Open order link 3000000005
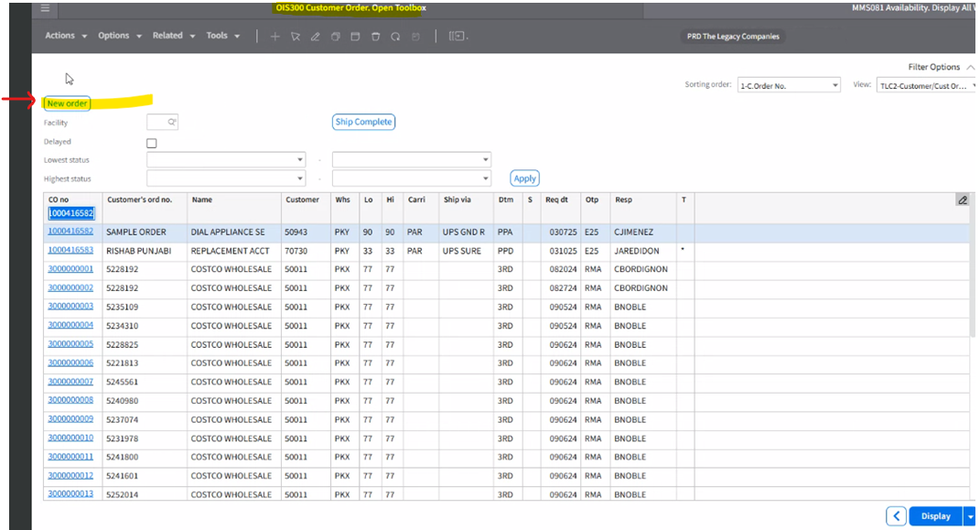Viewport: 980px width, 530px height. click(70, 344)
